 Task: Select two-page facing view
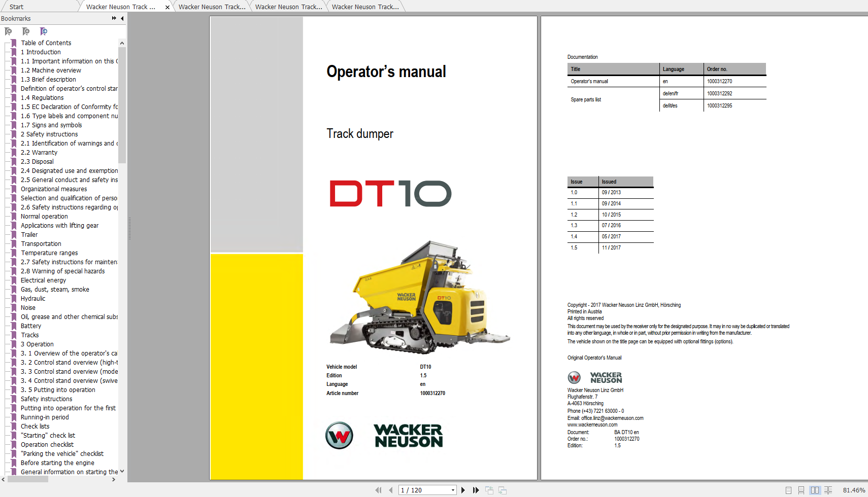(x=815, y=490)
